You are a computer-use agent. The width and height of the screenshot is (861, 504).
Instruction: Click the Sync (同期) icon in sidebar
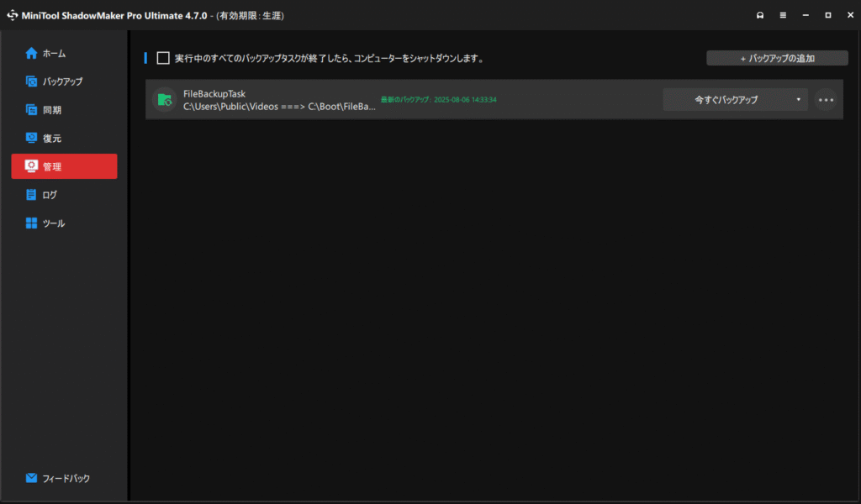31,110
